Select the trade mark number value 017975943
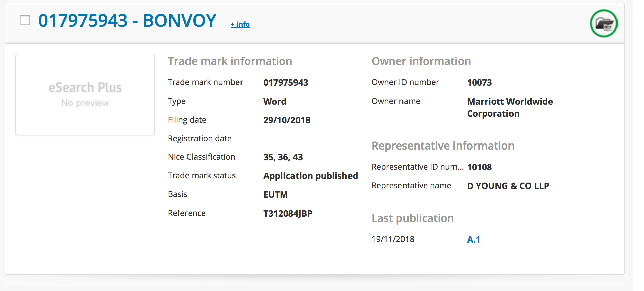The width and height of the screenshot is (644, 291). (286, 82)
